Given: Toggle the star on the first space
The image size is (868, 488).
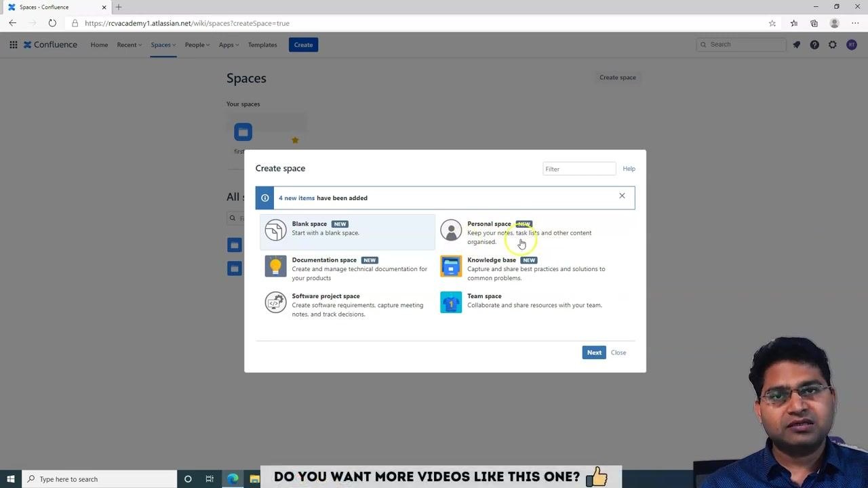Looking at the screenshot, I should click(295, 140).
